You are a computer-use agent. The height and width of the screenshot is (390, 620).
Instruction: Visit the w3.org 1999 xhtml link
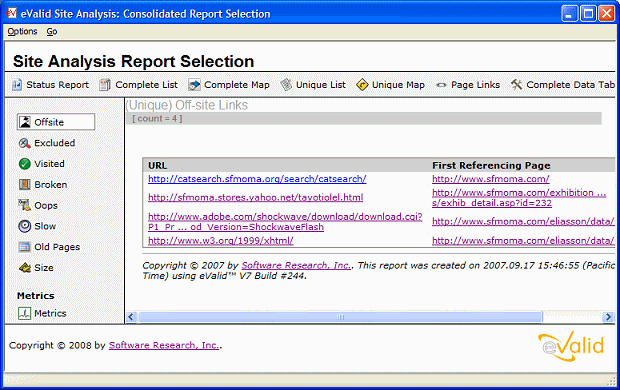tap(221, 240)
